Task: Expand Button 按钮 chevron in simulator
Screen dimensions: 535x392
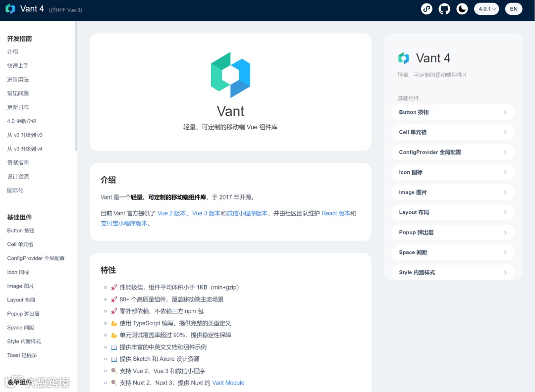Action: coord(505,112)
